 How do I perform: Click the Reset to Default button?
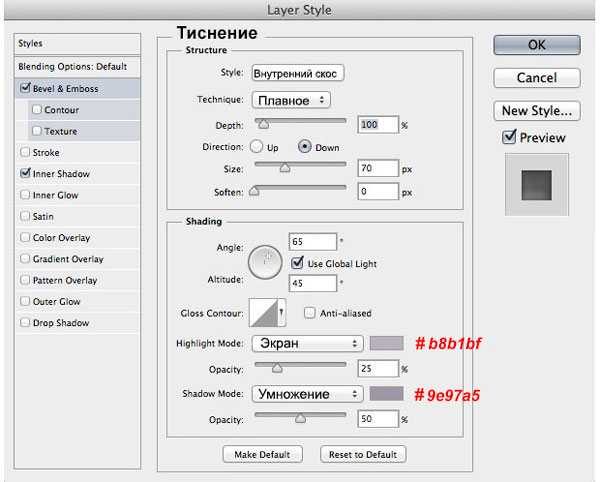click(363, 454)
